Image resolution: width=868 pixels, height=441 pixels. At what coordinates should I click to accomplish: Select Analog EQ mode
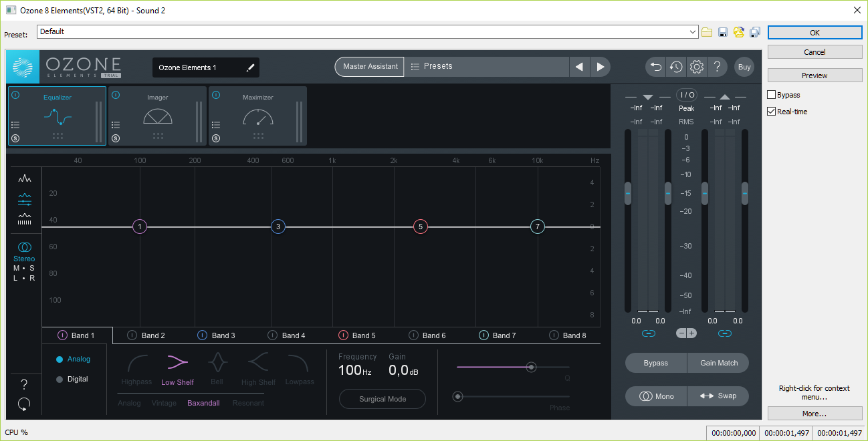[x=73, y=359]
